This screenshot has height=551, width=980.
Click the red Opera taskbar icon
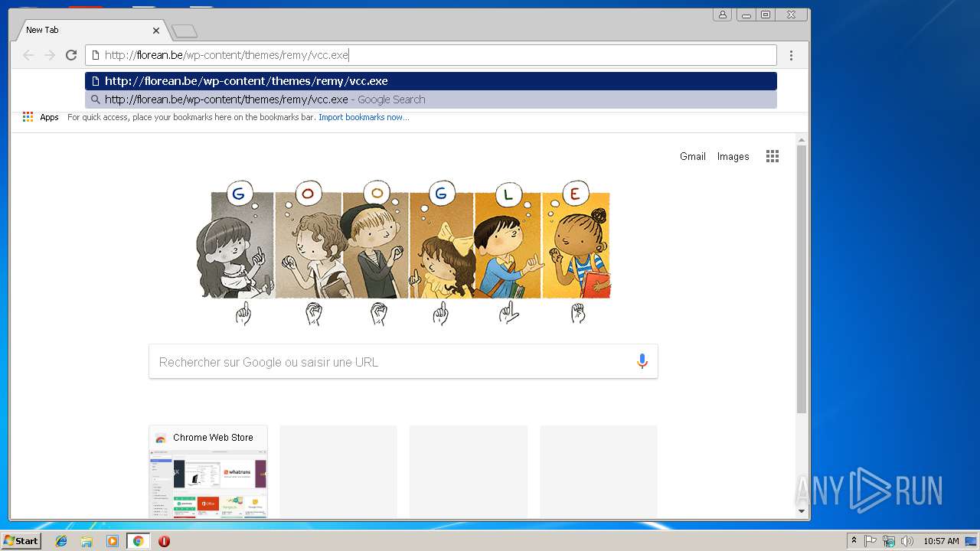[164, 541]
